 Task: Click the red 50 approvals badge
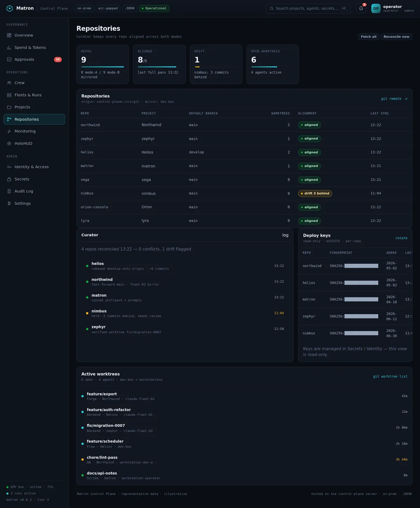[58, 60]
